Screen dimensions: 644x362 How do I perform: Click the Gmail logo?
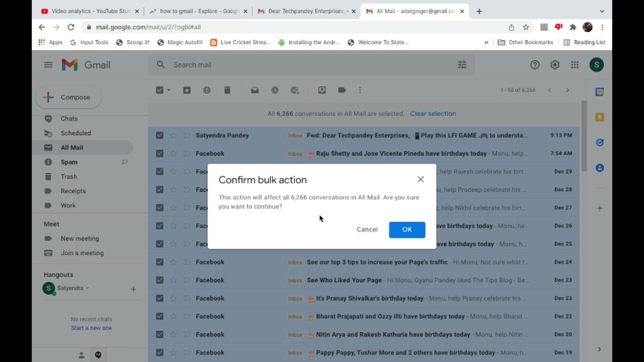pyautogui.click(x=86, y=65)
